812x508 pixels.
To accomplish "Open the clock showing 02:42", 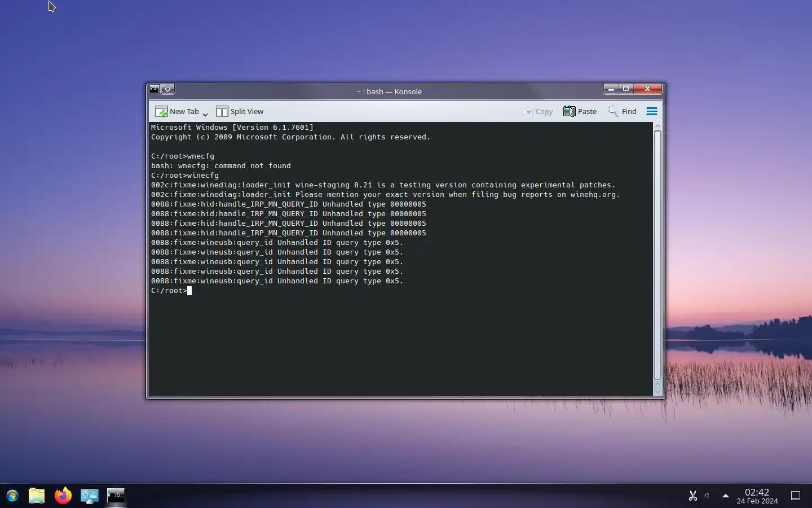I will click(x=757, y=496).
